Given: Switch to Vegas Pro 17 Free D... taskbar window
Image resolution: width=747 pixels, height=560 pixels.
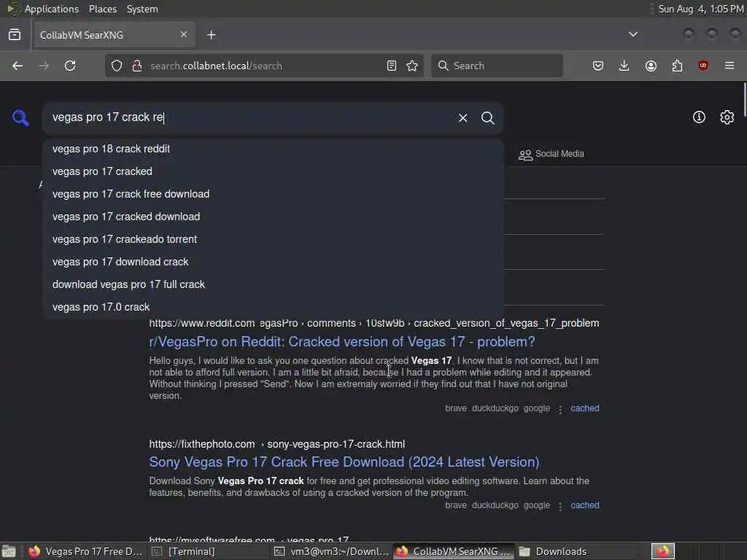Looking at the screenshot, I should tap(85, 551).
